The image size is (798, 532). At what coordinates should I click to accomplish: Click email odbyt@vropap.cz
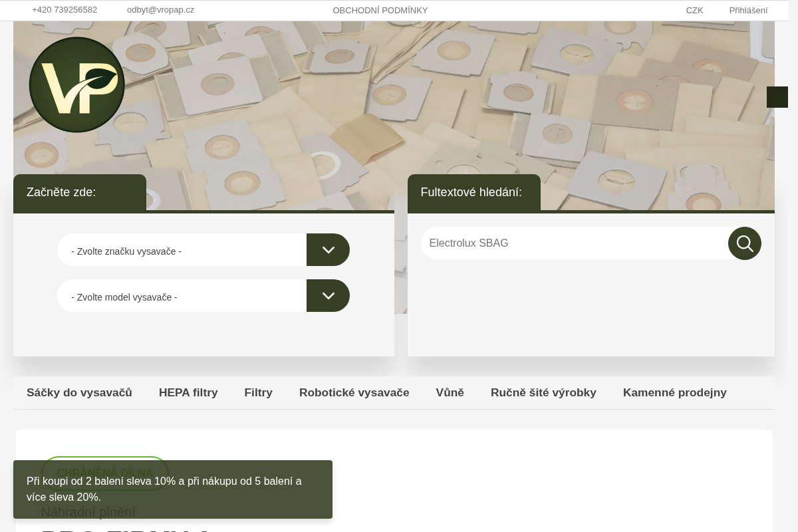pyautogui.click(x=160, y=10)
